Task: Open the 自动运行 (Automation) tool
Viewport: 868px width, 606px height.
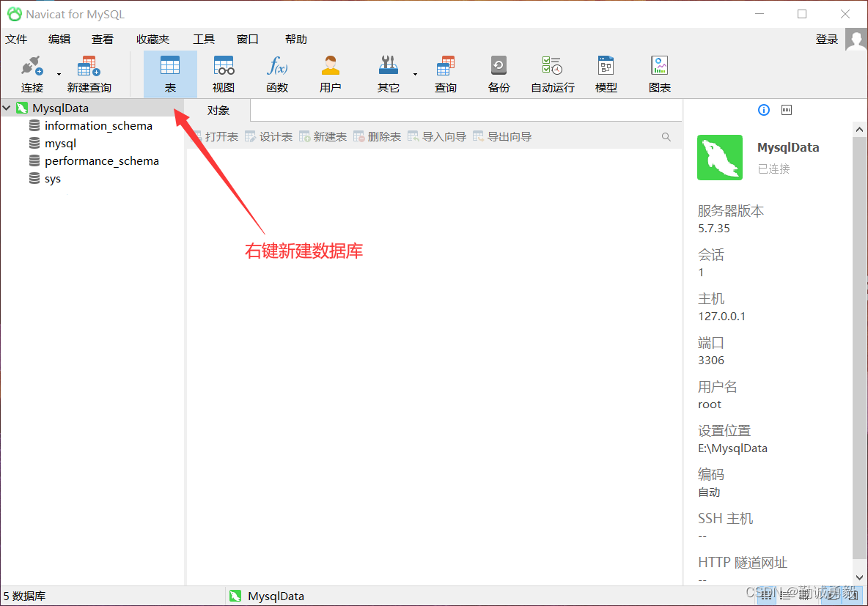Action: [x=553, y=74]
